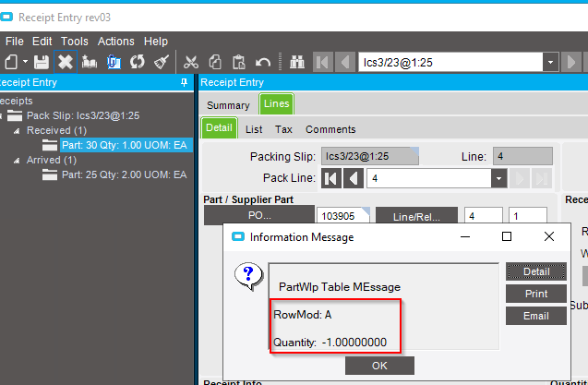Refresh the record using the circular arrows icon
The image size is (588, 385).
coord(138,62)
